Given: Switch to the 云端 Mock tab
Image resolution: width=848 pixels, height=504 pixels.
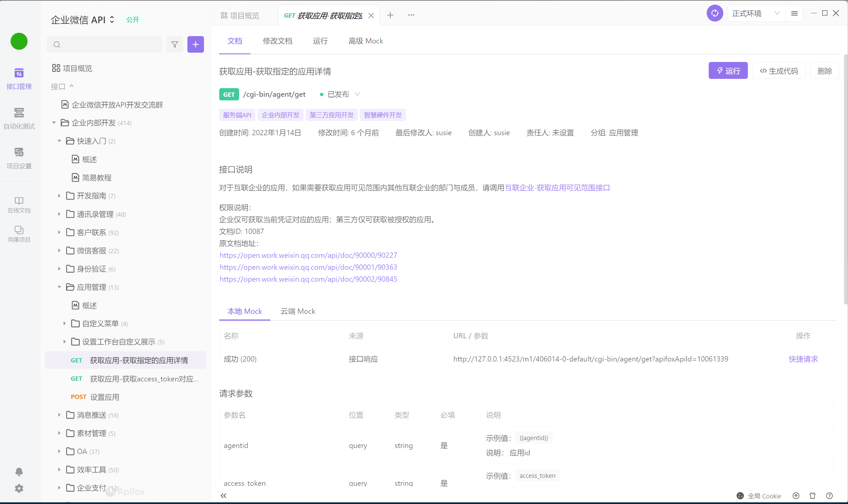Looking at the screenshot, I should coord(297,311).
